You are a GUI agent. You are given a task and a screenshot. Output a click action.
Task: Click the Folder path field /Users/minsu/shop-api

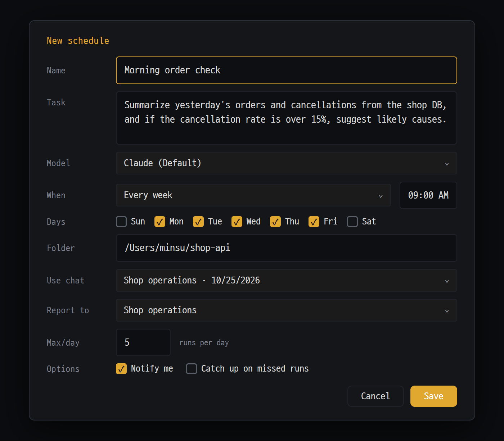point(286,248)
